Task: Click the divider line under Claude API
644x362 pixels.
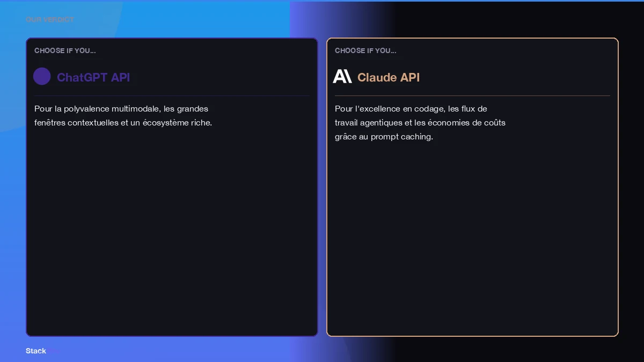Action: pyautogui.click(x=472, y=95)
